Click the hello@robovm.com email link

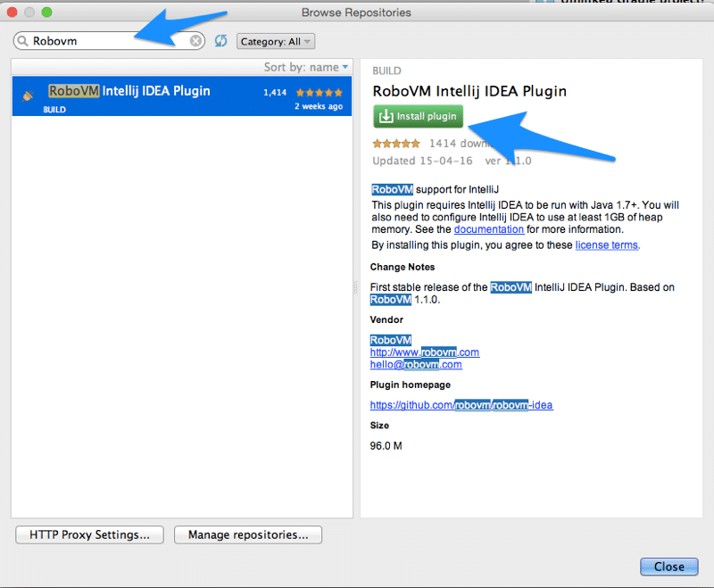[x=416, y=365]
